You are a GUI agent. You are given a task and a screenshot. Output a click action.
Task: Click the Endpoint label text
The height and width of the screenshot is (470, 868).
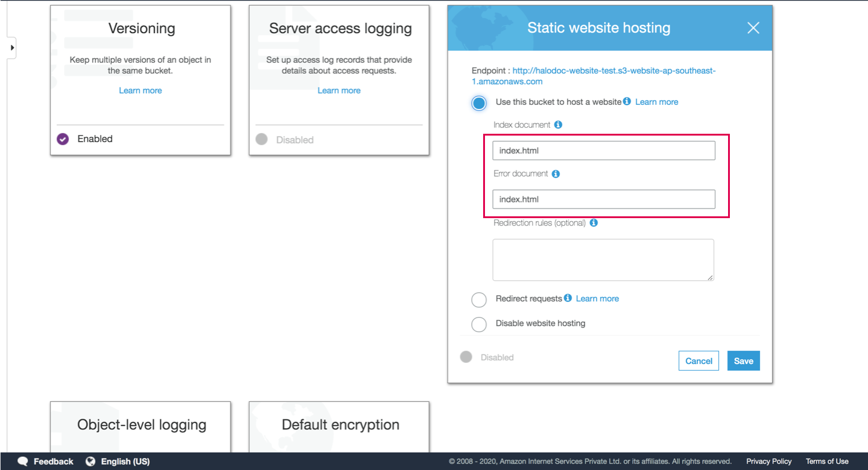(x=491, y=70)
